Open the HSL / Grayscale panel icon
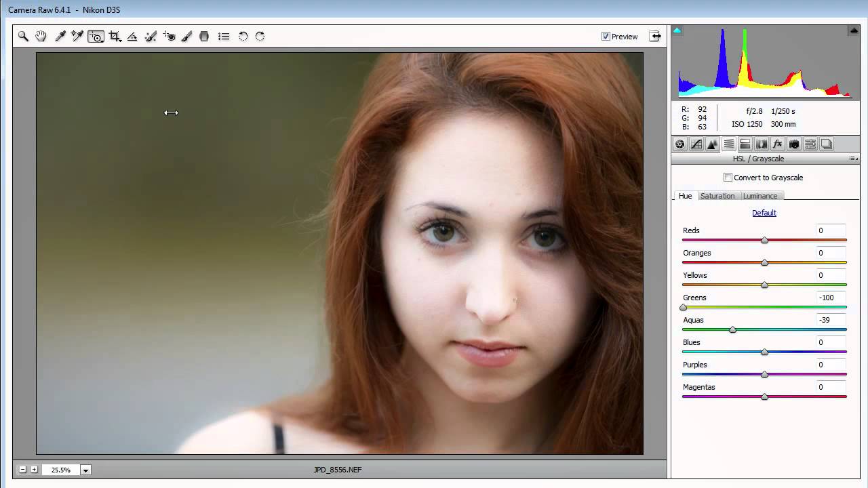Image resolution: width=868 pixels, height=488 pixels. click(x=728, y=144)
